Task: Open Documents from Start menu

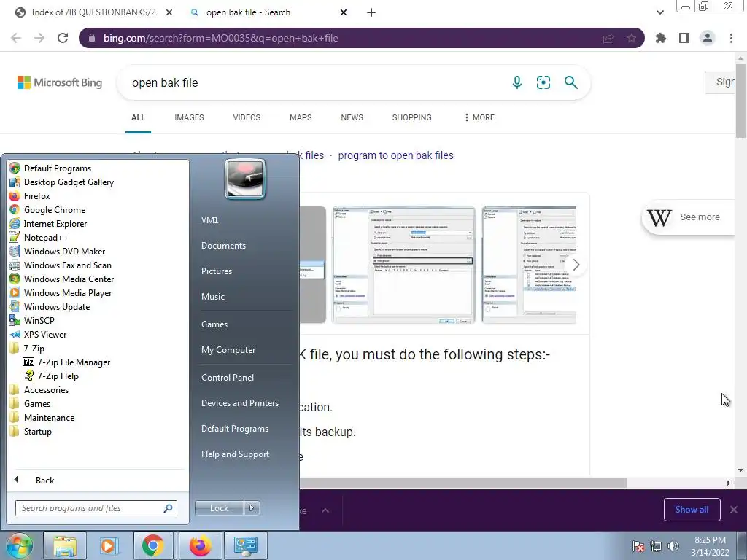Action: (x=223, y=246)
